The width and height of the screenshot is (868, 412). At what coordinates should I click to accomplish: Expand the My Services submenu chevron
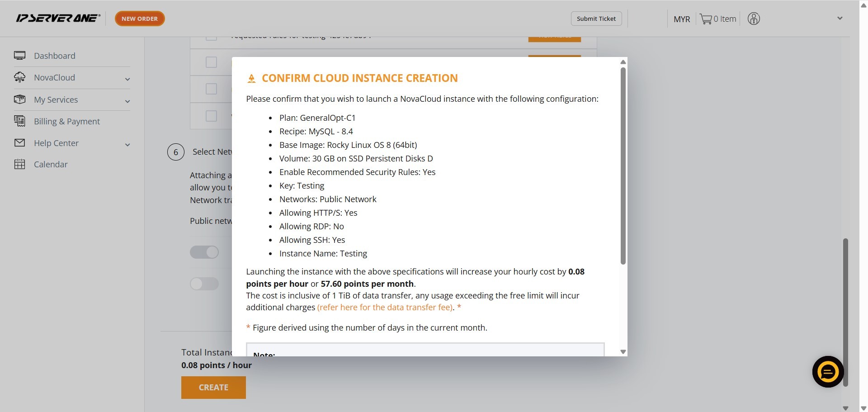(x=127, y=101)
